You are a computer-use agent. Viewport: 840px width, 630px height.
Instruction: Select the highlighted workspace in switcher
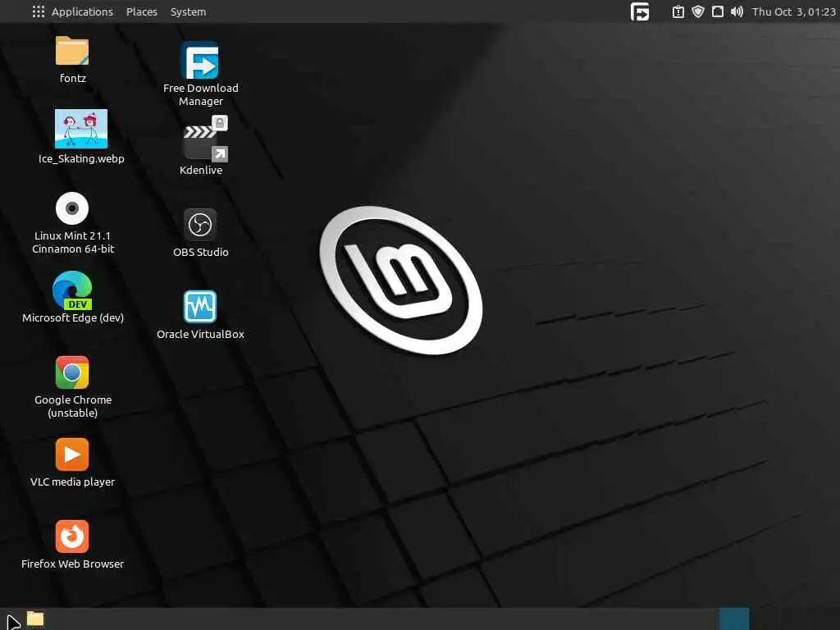[x=734, y=619]
